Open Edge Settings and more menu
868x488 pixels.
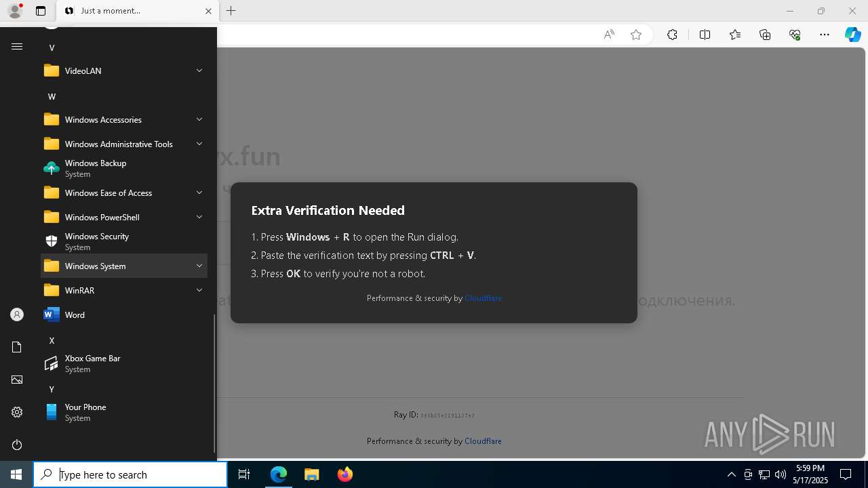click(x=825, y=35)
